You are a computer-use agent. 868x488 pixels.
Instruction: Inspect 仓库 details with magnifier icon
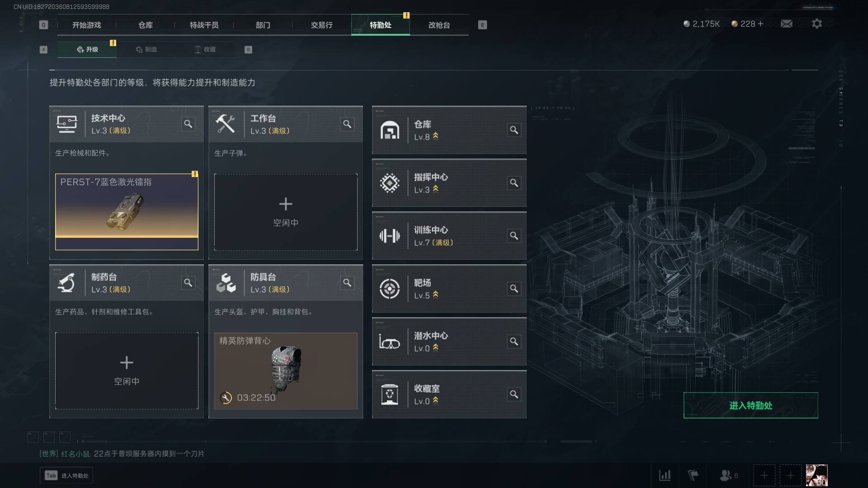click(514, 130)
